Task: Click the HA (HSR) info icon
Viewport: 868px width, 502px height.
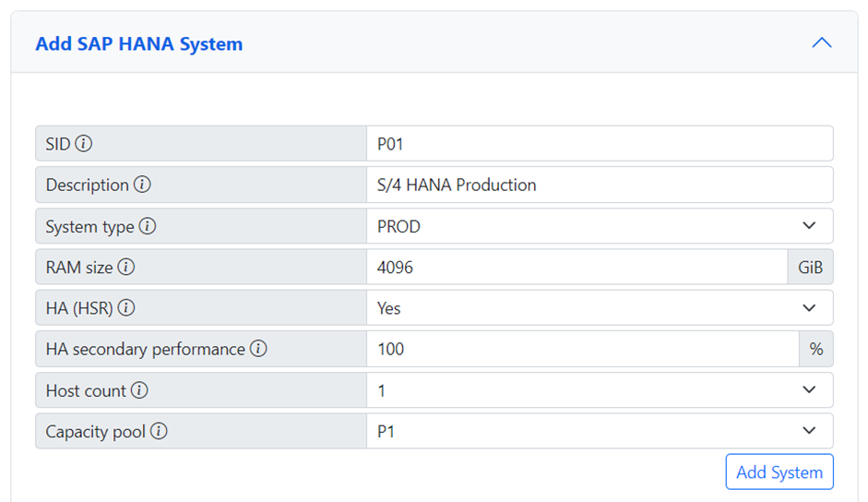Action: [x=126, y=307]
